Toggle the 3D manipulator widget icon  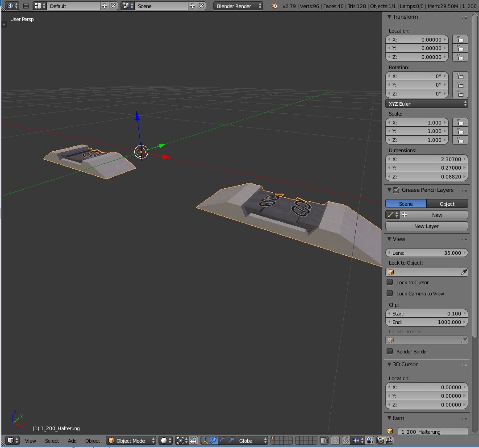[x=205, y=440]
